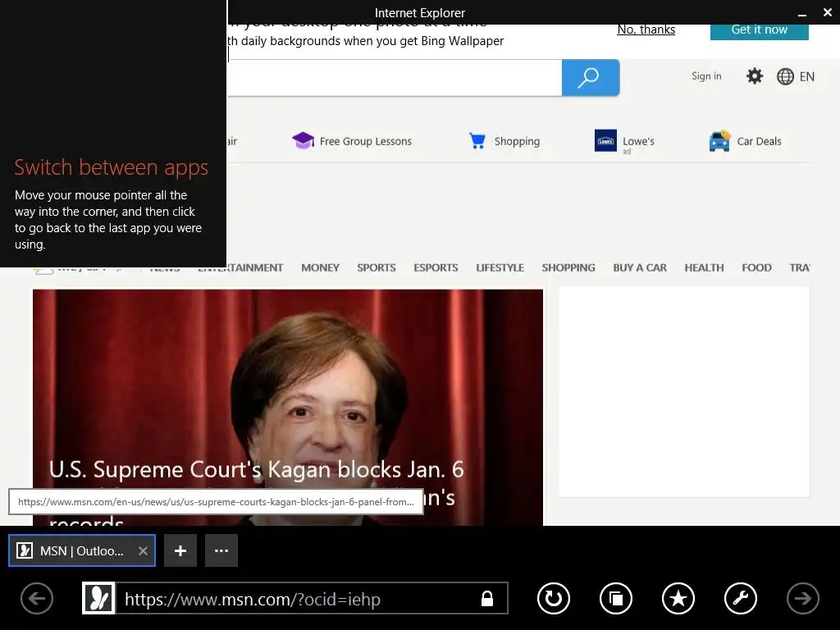Select the HEALTH category
The width and height of the screenshot is (840, 630).
pyautogui.click(x=704, y=267)
